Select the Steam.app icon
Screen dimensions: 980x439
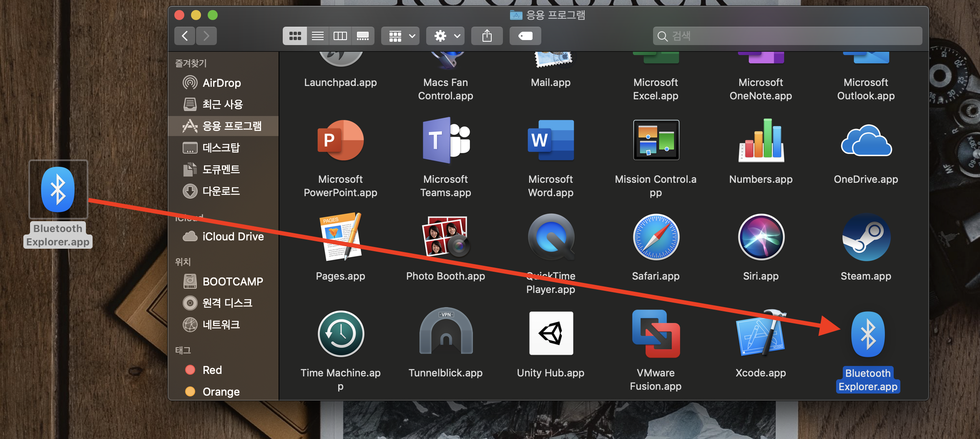tap(866, 237)
